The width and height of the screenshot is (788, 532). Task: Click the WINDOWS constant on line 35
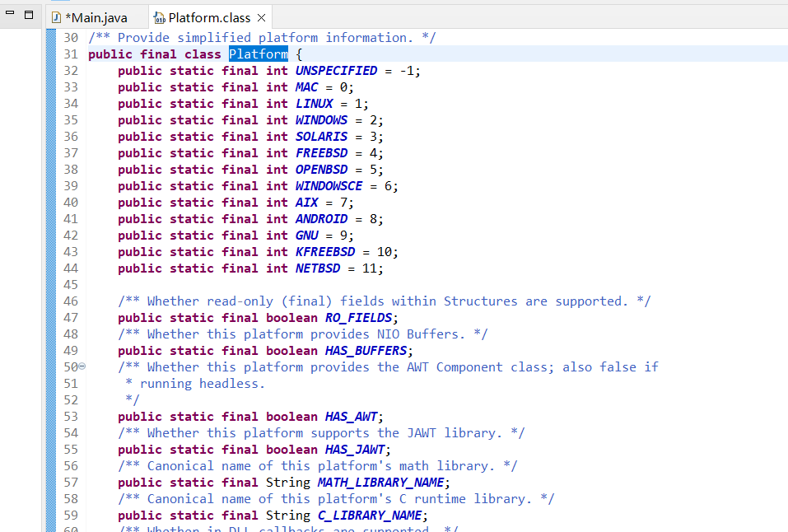point(321,119)
